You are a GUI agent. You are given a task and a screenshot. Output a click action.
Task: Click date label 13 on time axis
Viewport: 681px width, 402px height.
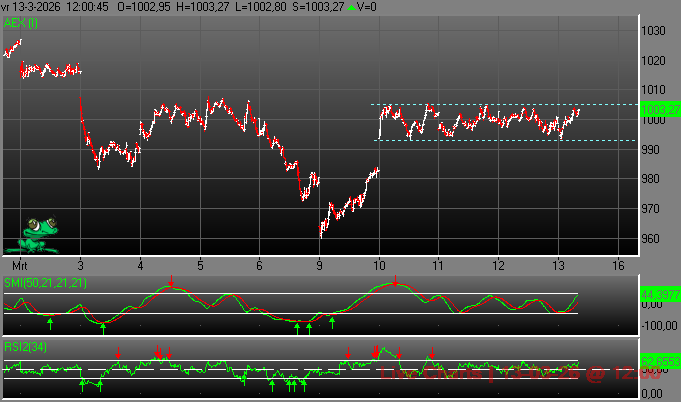[x=558, y=266]
